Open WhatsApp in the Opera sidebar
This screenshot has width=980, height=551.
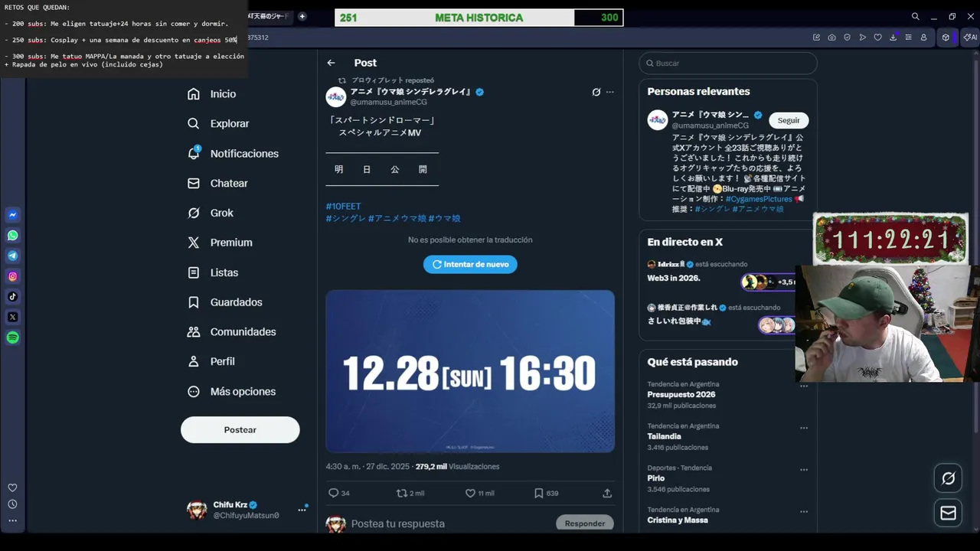pyautogui.click(x=13, y=236)
